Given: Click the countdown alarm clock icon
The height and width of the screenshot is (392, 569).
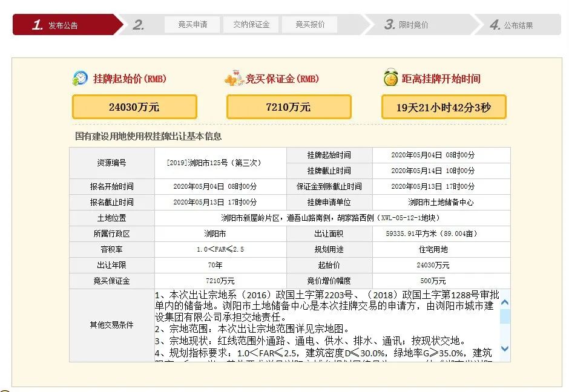Looking at the screenshot, I should click(390, 78).
